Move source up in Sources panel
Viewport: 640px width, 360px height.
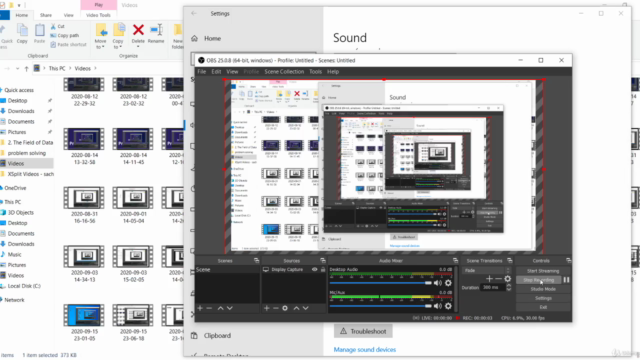296,308
